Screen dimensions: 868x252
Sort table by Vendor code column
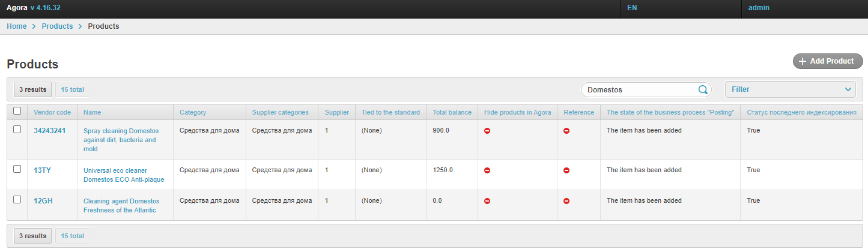coord(52,112)
